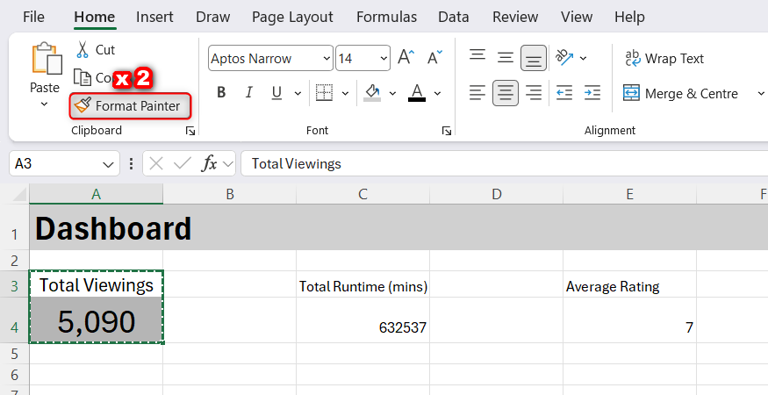Screen dimensions: 768x395
Task: Align text to middle of cell
Action: (x=505, y=58)
